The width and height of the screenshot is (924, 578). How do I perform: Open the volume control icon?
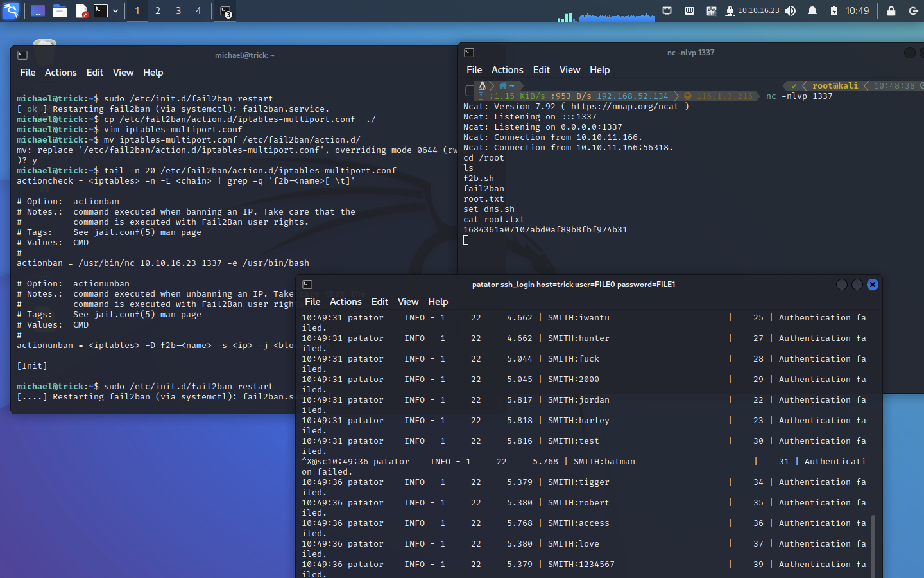click(x=790, y=11)
